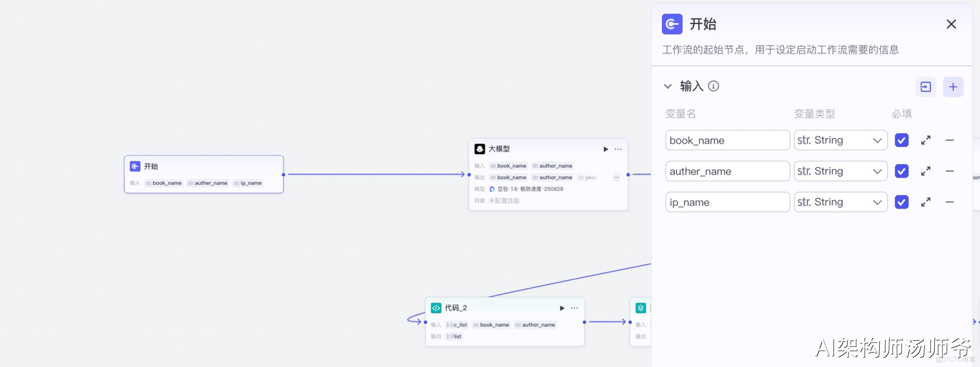Edit the ip_name variable name field
This screenshot has width=980, height=367.
click(x=728, y=202)
